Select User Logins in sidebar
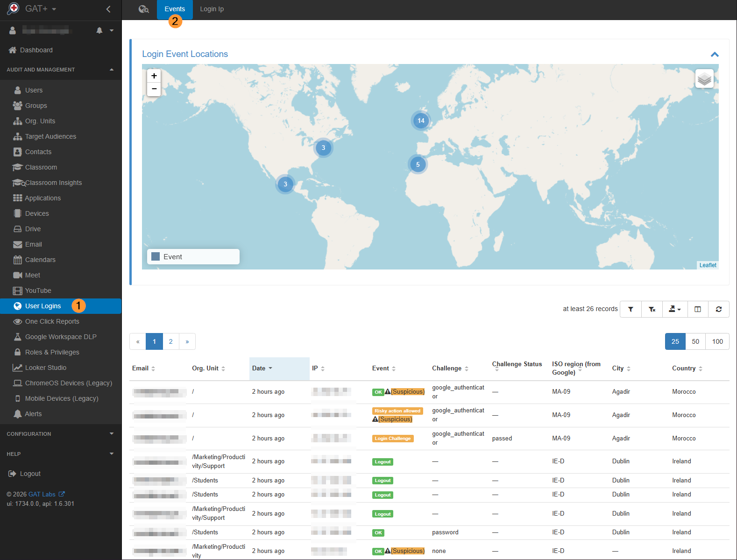The image size is (737, 560). (61, 306)
